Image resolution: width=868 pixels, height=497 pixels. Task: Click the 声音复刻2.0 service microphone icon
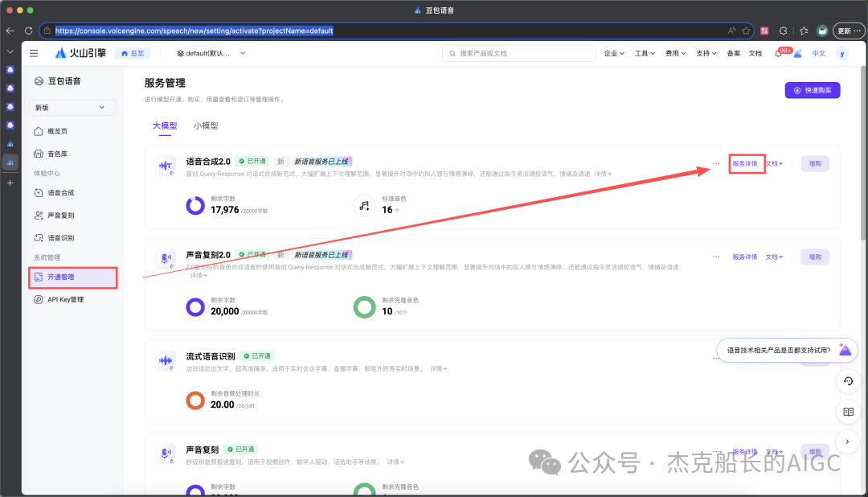166,258
